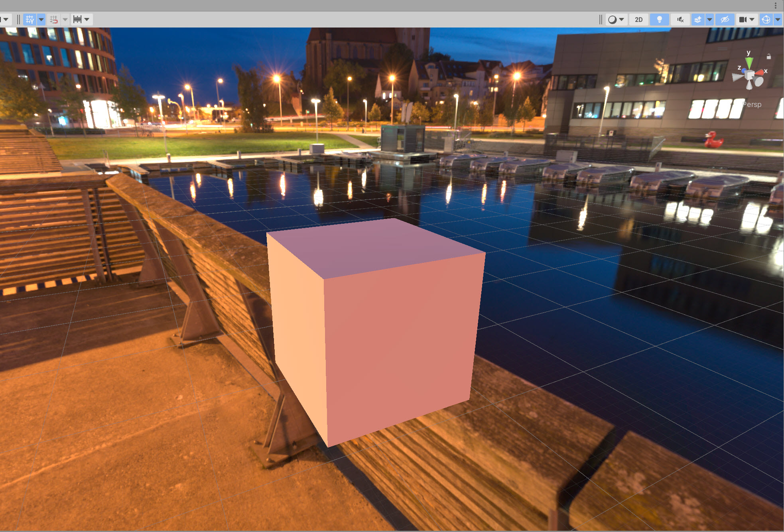Click the snap increment ruler icon
784x532 pixels.
77,20
